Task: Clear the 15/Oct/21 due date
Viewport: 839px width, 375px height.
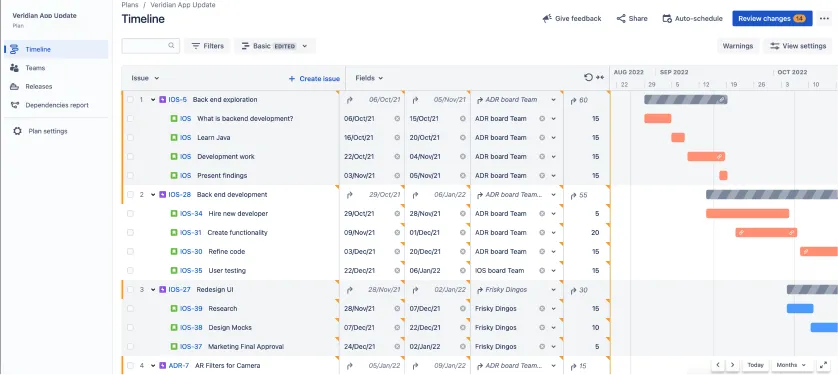Action: (463, 119)
